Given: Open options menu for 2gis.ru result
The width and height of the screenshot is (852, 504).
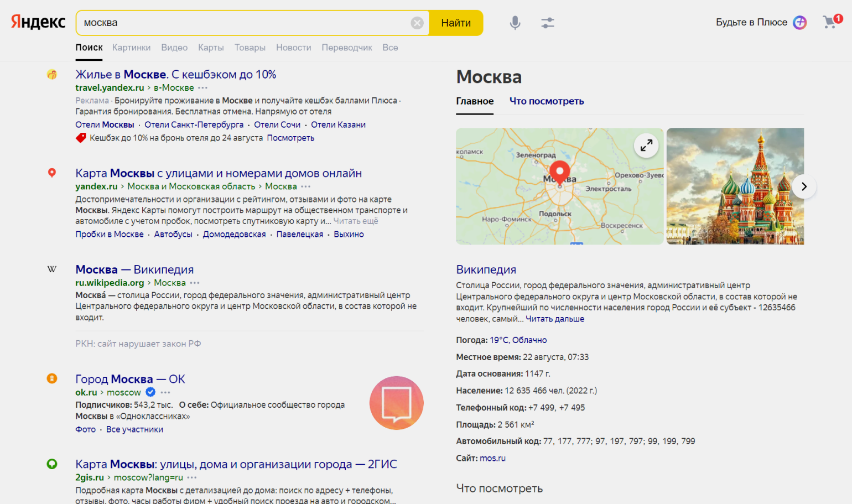Looking at the screenshot, I should 192,477.
